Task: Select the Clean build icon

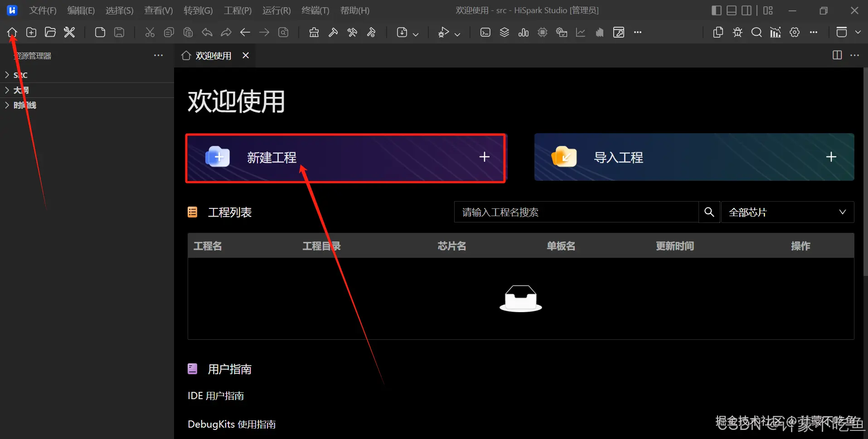Action: click(314, 32)
